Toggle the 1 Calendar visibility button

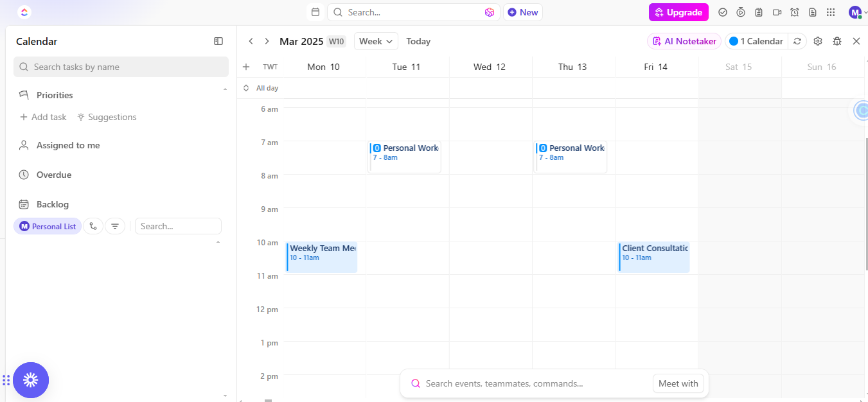[756, 41]
